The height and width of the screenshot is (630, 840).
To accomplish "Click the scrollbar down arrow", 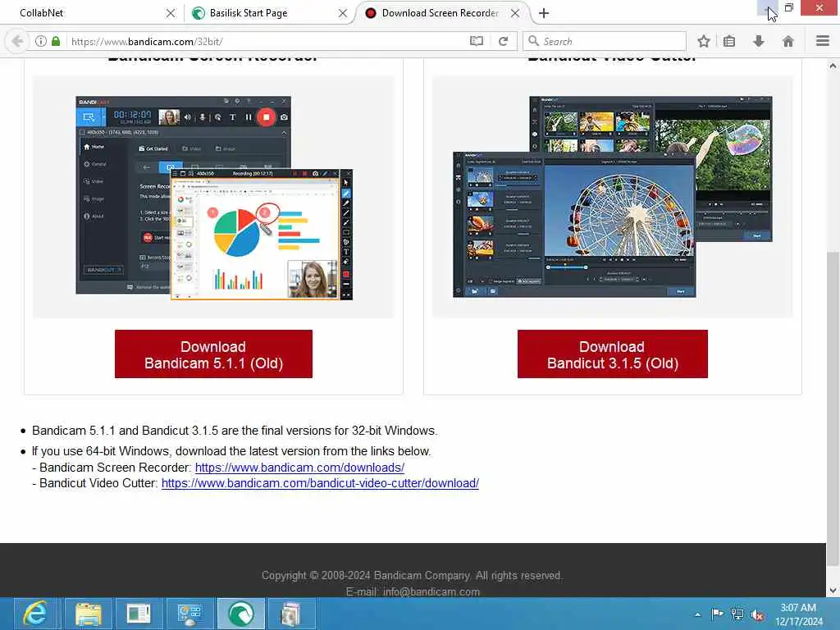I will tap(833, 591).
